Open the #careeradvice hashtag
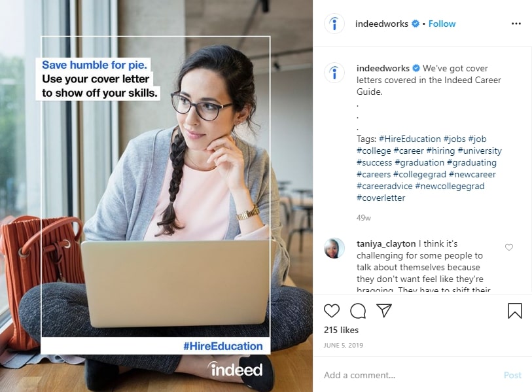532x392 pixels. coord(384,187)
